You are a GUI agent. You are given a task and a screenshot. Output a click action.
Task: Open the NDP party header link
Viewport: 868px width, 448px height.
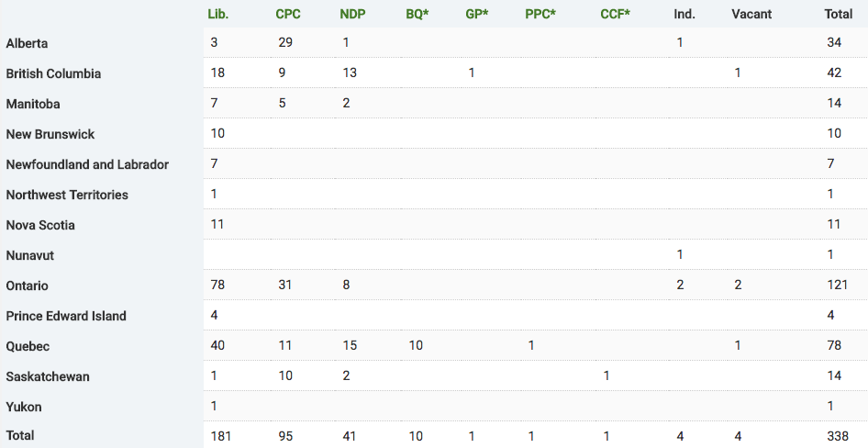point(352,15)
